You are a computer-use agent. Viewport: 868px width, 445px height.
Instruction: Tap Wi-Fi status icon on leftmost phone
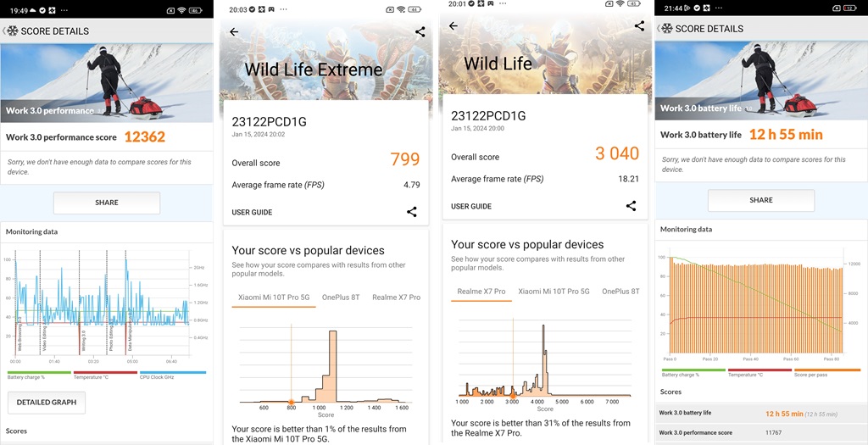click(181, 10)
